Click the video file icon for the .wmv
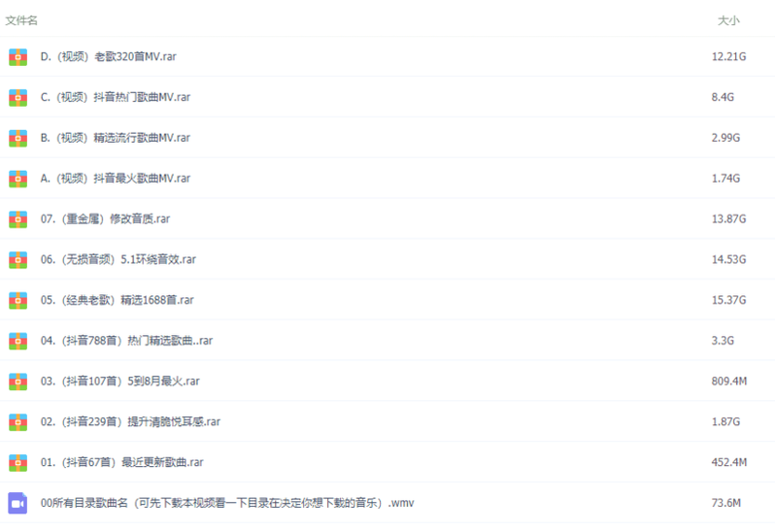 (x=17, y=503)
